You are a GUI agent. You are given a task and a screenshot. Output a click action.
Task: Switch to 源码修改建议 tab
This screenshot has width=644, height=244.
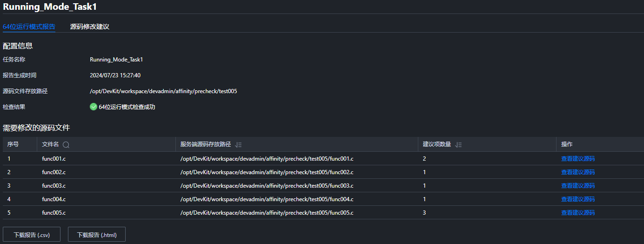coord(90,27)
